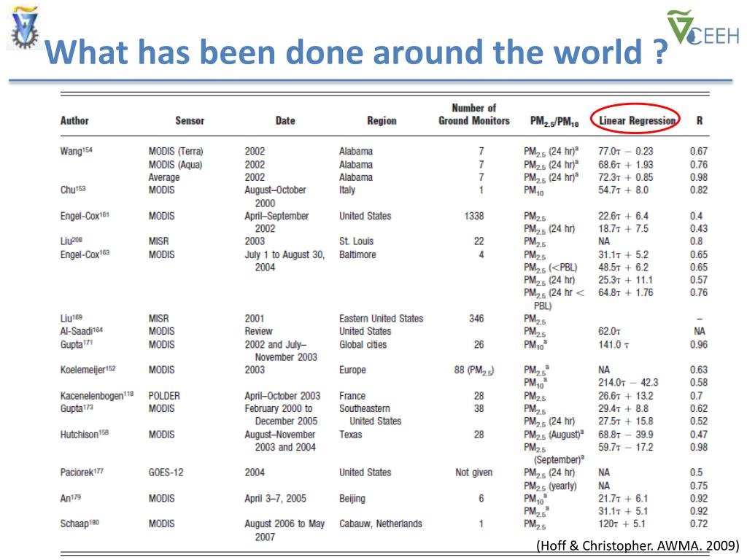This screenshot has width=747, height=560.
Task: Select author 'Paciorek177'
Action: 82,472
